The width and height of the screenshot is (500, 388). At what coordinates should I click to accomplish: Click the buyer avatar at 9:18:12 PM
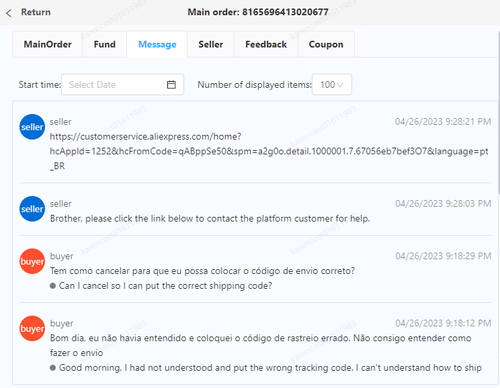(x=32, y=329)
